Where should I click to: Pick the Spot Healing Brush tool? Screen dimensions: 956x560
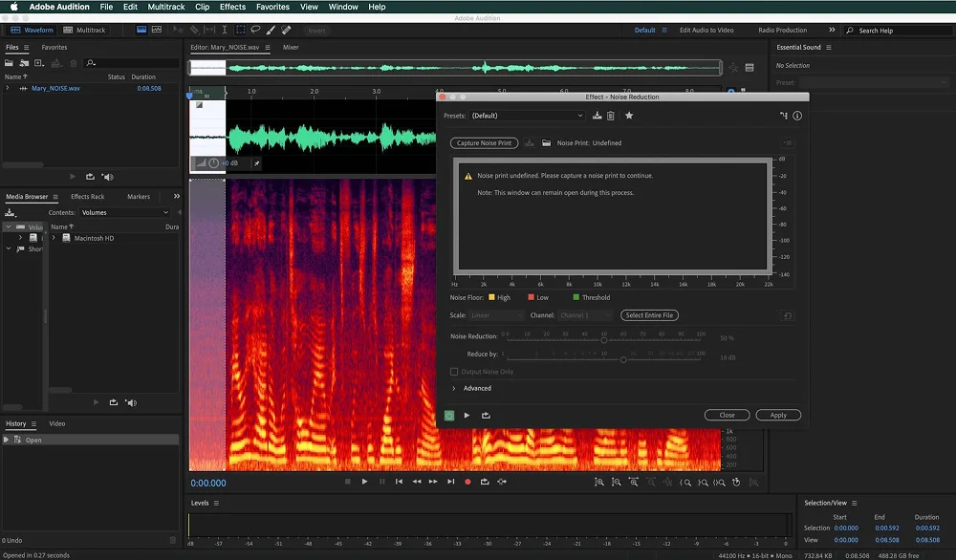click(287, 31)
